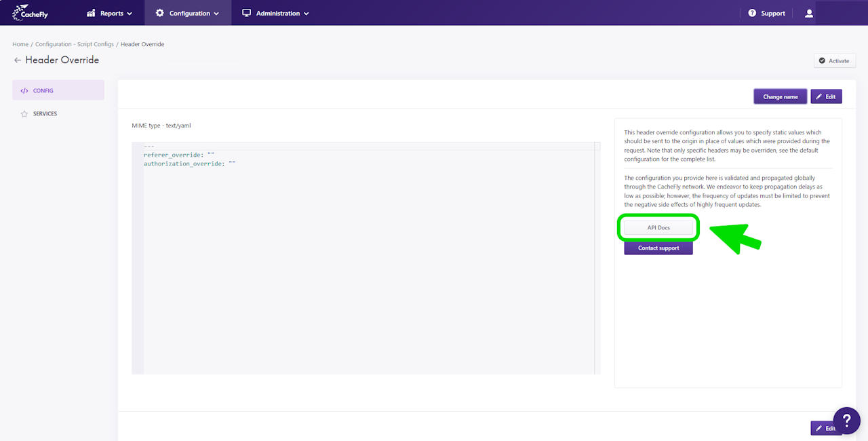Click the Activate button

pyautogui.click(x=835, y=60)
